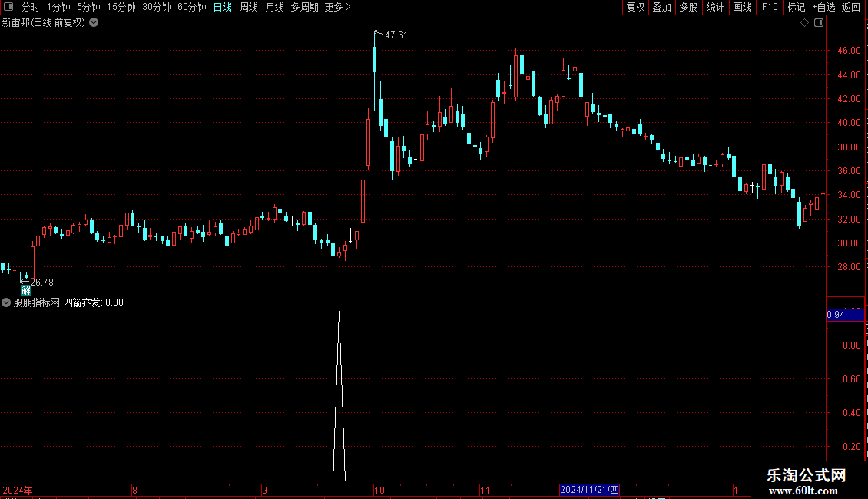
Task: Toggle the right side panel icon
Action: pos(819,23)
